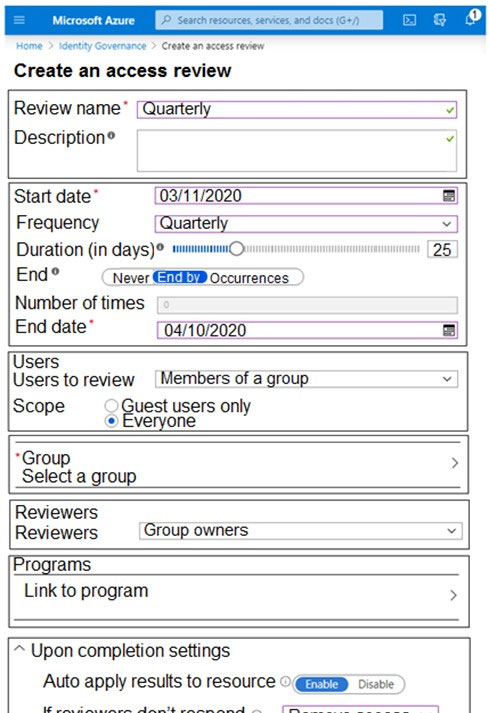Select the Guest users only scope

111,405
